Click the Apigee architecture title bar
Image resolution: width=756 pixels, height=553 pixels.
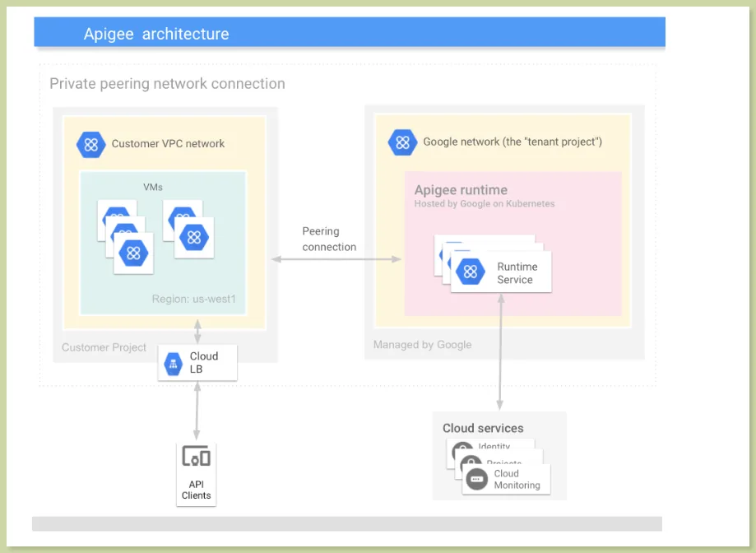350,32
